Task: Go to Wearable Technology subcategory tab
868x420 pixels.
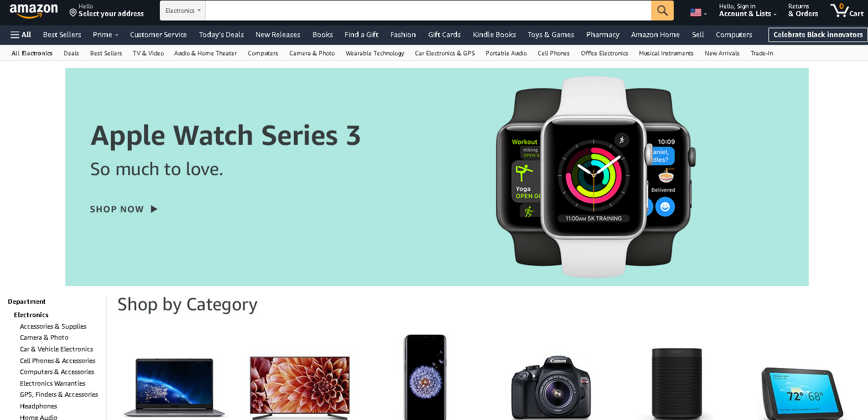Action: pos(375,53)
